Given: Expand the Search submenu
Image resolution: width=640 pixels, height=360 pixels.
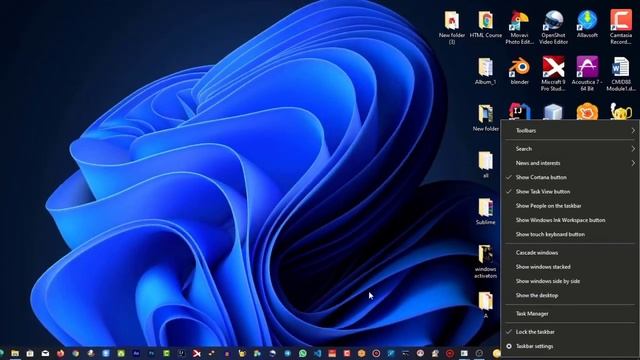Looking at the screenshot, I should pyautogui.click(x=570, y=149).
